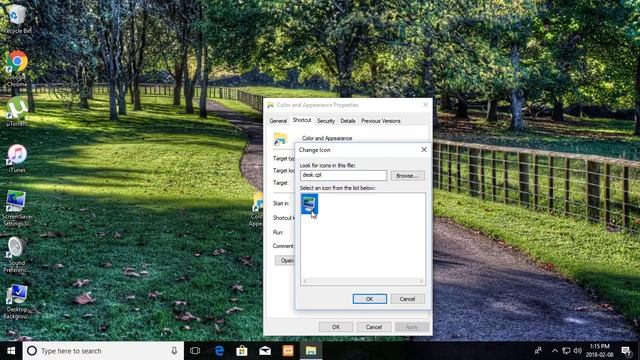This screenshot has height=360, width=640.
Task: Click the Browse button in Change Icon
Action: 407,176
